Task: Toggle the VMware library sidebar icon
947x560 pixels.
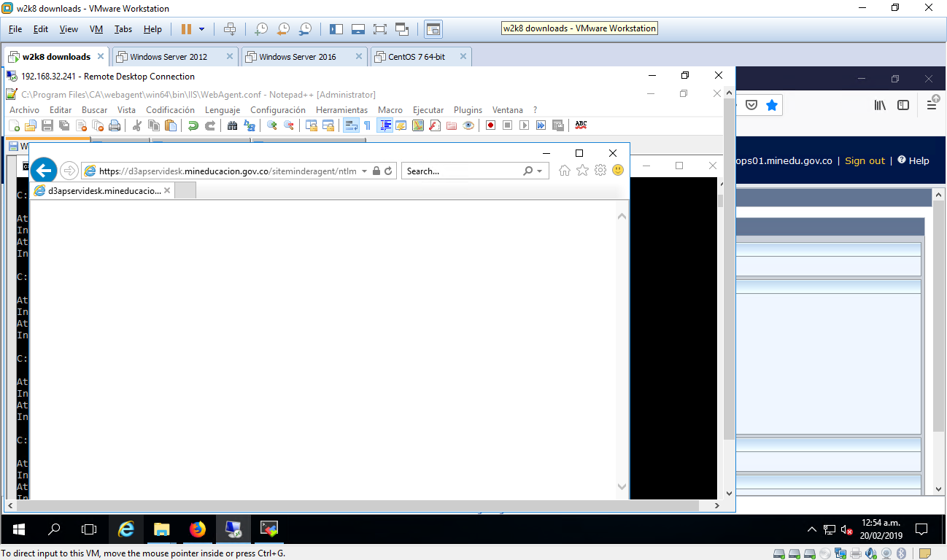Action: click(336, 29)
